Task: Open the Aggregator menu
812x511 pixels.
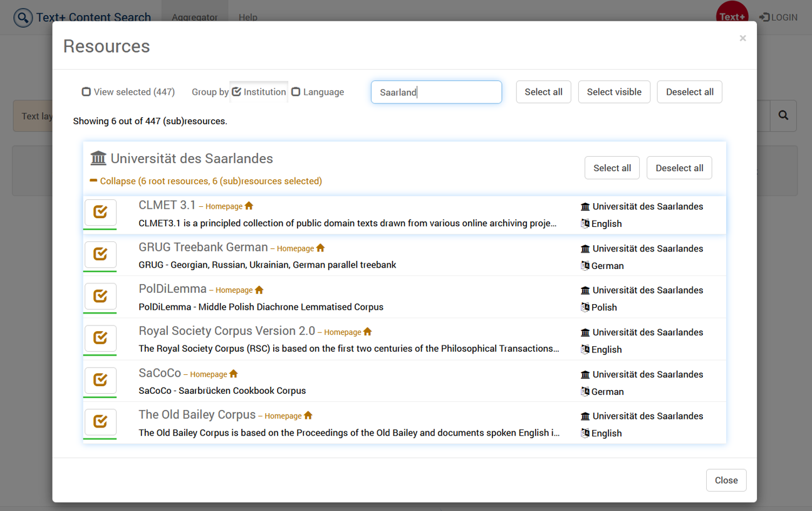Action: (x=194, y=17)
